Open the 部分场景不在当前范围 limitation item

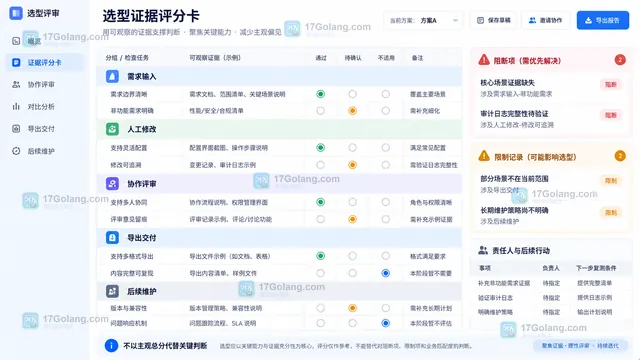pyautogui.click(x=550, y=184)
